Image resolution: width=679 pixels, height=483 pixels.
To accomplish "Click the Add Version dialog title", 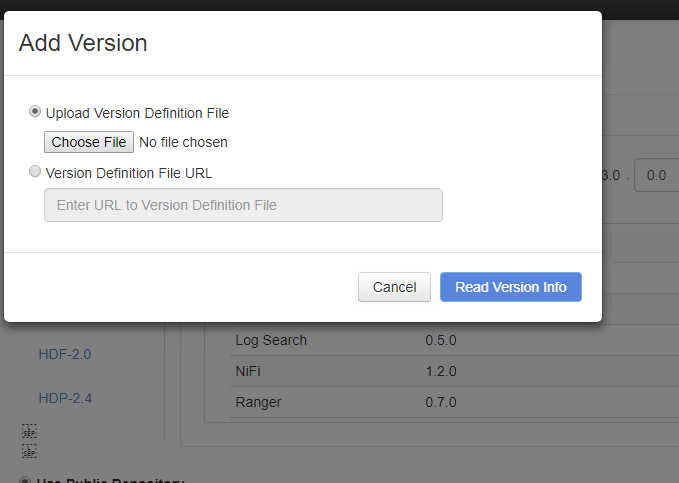I will pos(83,43).
